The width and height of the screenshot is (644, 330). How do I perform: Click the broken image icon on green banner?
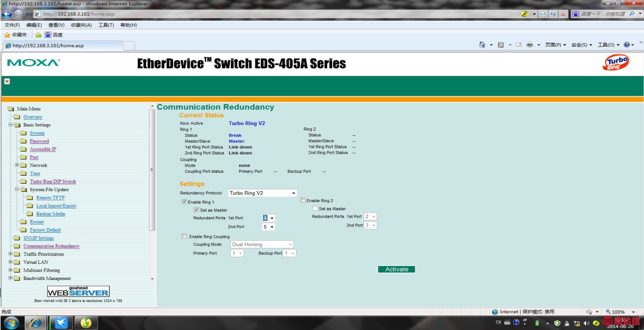7,81
